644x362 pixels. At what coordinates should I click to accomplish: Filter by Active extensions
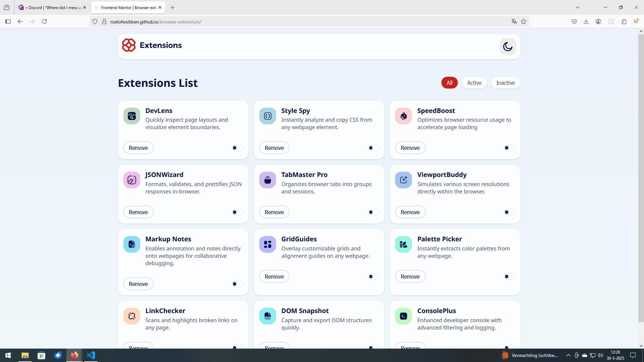(474, 83)
